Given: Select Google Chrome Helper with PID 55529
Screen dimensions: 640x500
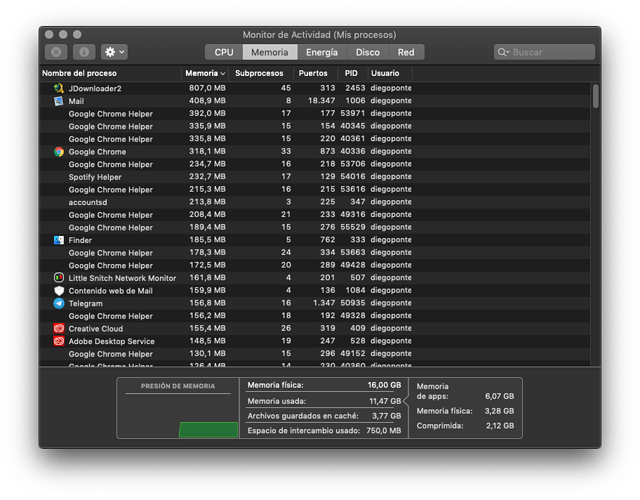Looking at the screenshot, I should pos(315,227).
